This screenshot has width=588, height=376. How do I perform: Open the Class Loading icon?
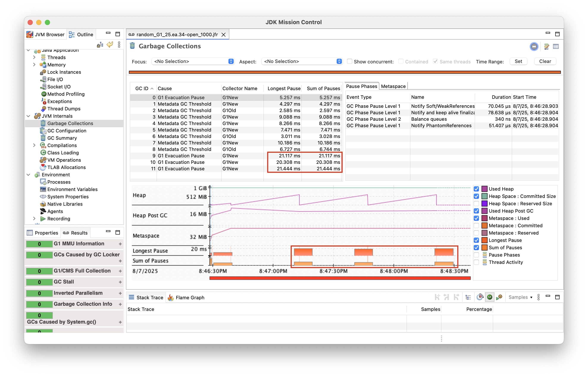(x=43, y=152)
